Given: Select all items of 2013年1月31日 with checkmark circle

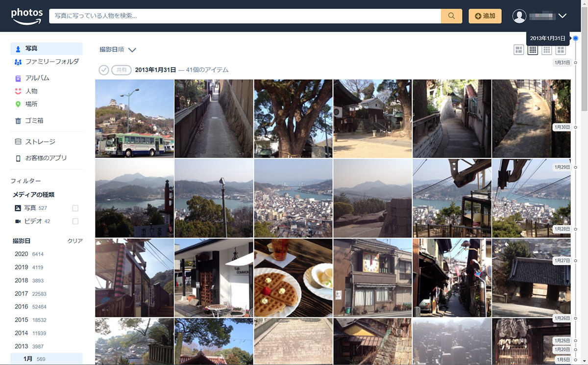Looking at the screenshot, I should click(103, 70).
